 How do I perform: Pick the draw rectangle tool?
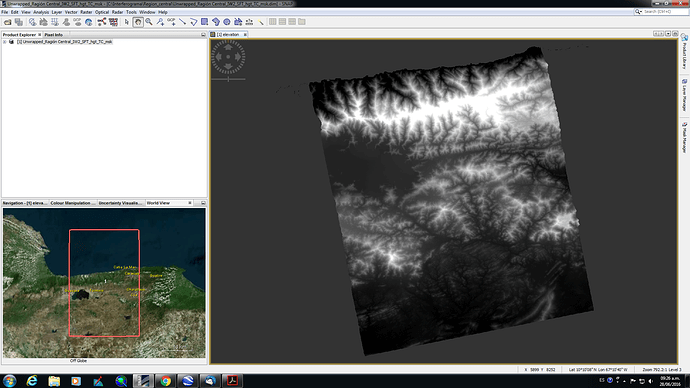205,22
